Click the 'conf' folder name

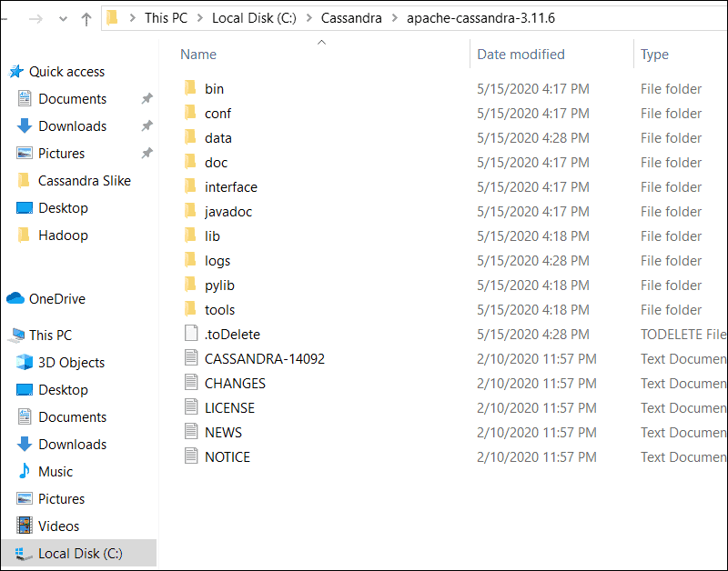pyautogui.click(x=217, y=113)
